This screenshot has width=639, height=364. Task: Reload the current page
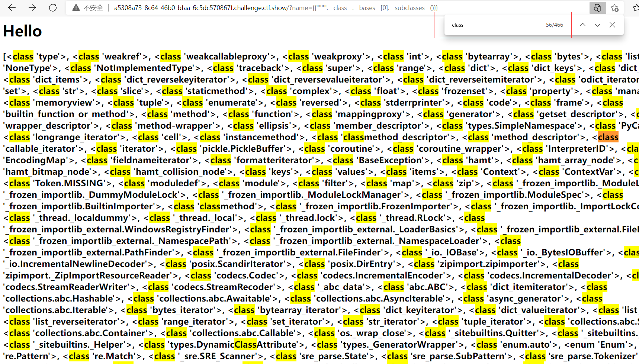coord(53,7)
